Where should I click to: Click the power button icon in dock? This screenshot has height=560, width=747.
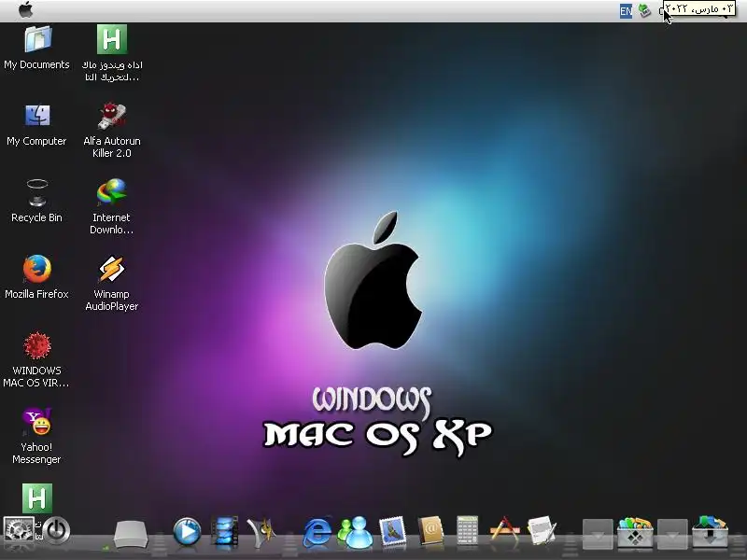[x=56, y=530]
